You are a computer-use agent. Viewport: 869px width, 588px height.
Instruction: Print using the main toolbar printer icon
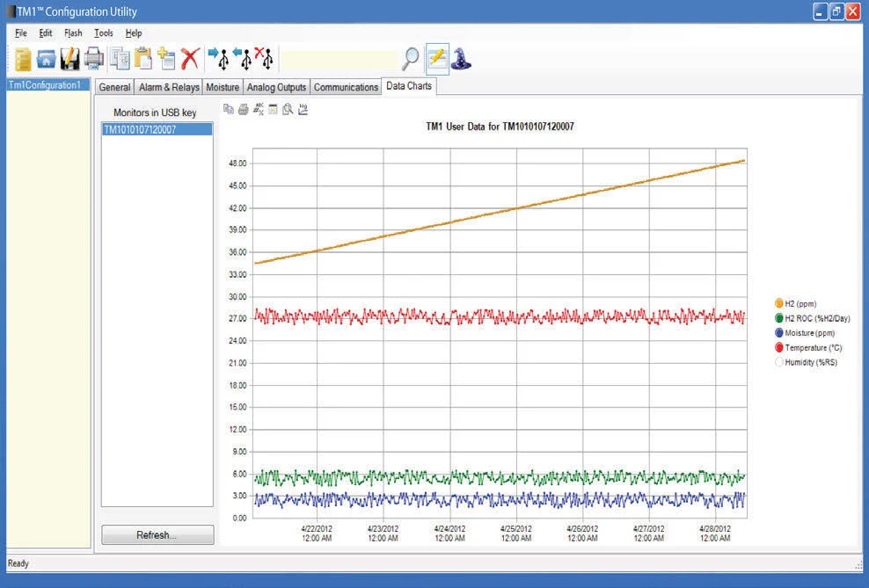click(93, 59)
